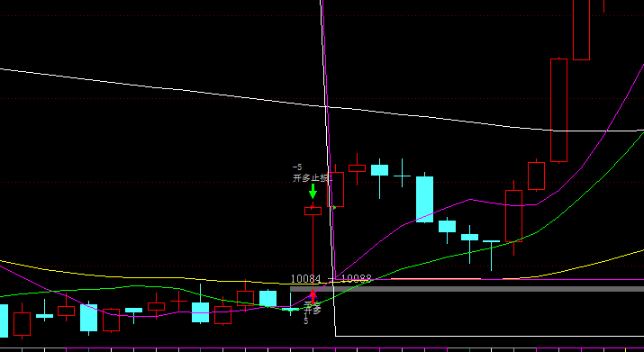Click the 5 value beneath the 开多 label
Screen dimensions: 644x352
point(305,321)
